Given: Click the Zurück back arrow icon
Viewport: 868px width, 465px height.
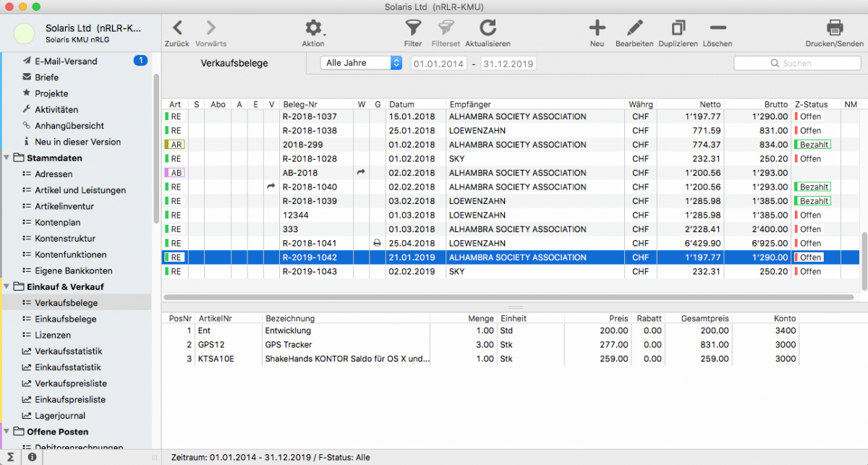Looking at the screenshot, I should [x=177, y=28].
